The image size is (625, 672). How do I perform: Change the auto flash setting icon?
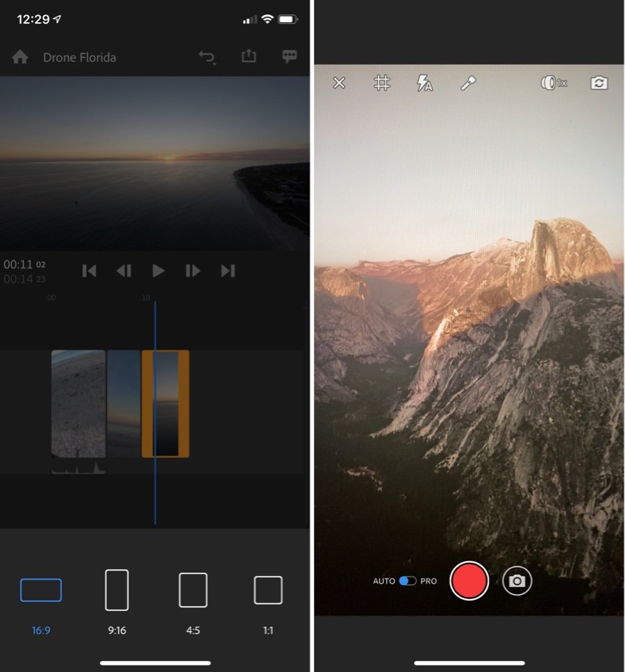click(x=424, y=83)
